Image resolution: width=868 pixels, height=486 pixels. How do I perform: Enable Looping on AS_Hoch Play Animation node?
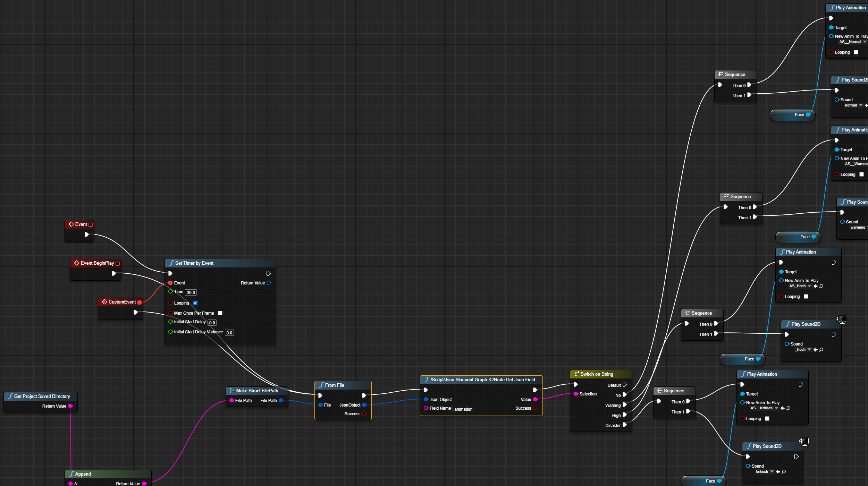click(x=806, y=297)
